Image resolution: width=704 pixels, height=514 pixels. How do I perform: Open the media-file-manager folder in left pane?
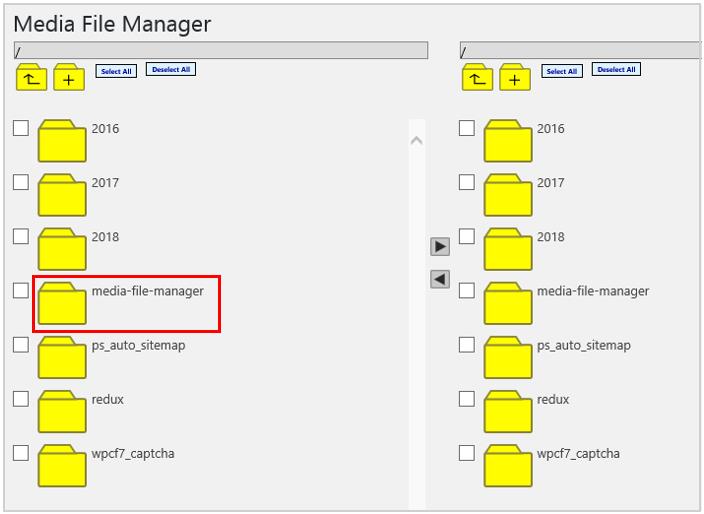pyautogui.click(x=62, y=303)
